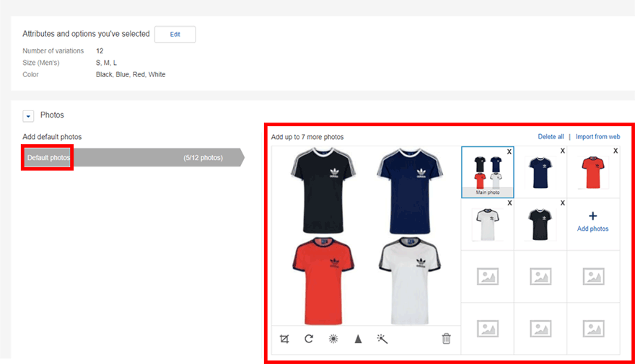
Task: Click the Edit attributes button
Action: [x=175, y=35]
